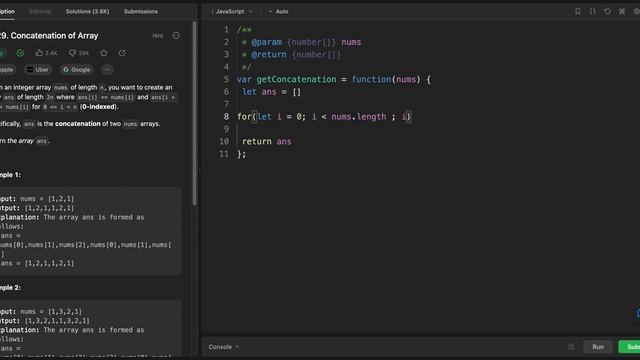Viewport: 640px width, 360px height.
Task: Click the green solved checkmark icon
Action: [x=20, y=53]
